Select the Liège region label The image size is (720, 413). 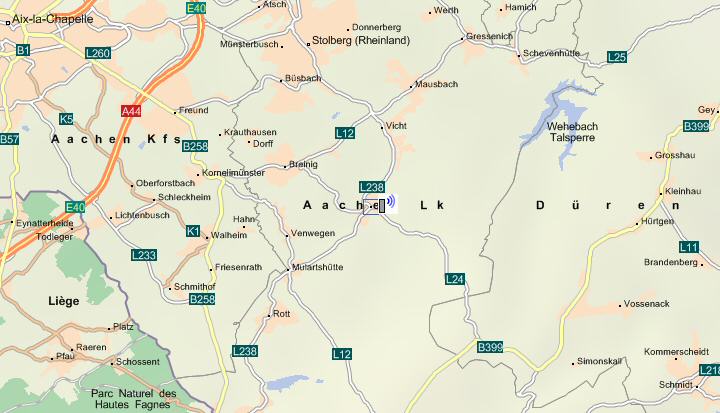click(64, 301)
